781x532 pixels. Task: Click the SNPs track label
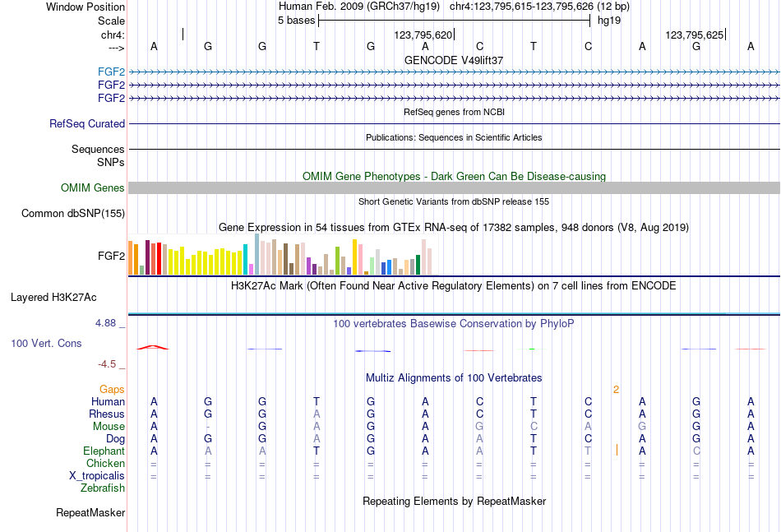coord(111,162)
